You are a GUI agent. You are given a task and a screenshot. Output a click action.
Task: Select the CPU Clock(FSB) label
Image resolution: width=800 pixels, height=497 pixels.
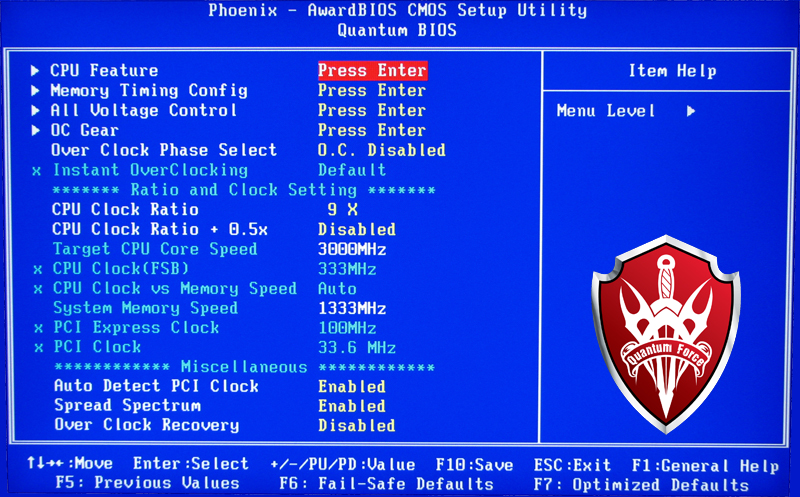coord(121,269)
